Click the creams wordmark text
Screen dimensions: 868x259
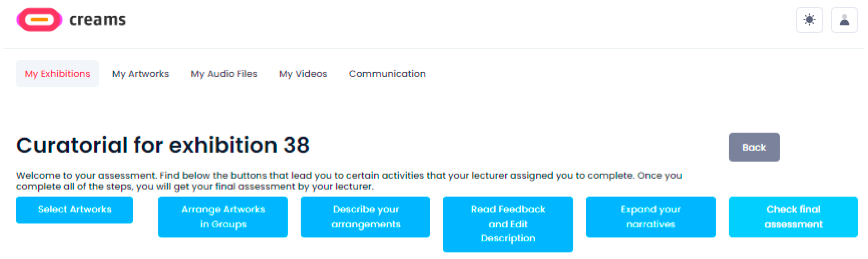coord(97,20)
